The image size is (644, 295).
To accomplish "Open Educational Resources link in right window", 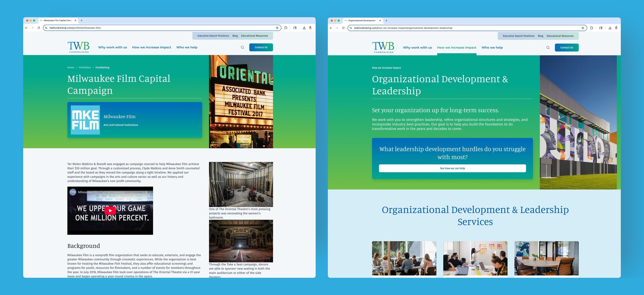I will 560,36.
